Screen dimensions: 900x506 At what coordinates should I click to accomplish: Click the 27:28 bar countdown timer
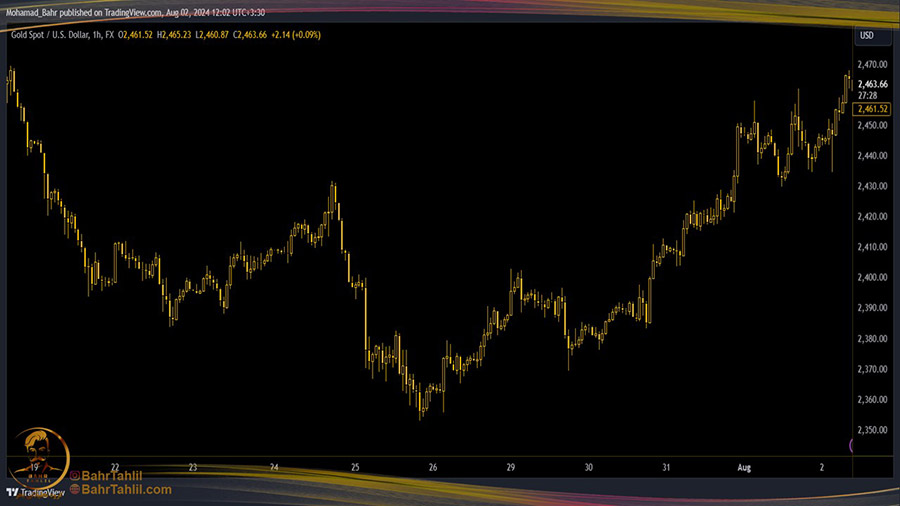[868, 95]
